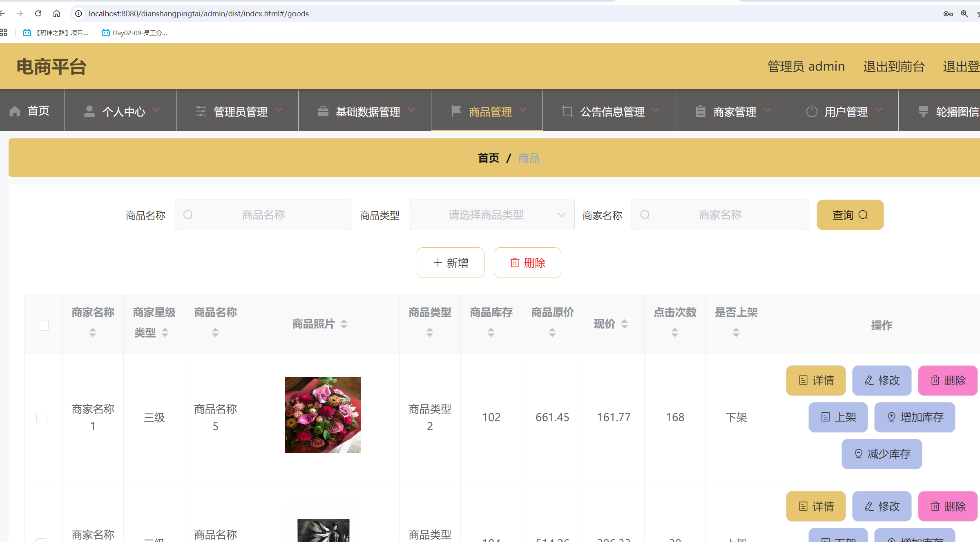This screenshot has height=542, width=980.
Task: Click the clipboard icon on 商家管理
Action: pos(700,111)
